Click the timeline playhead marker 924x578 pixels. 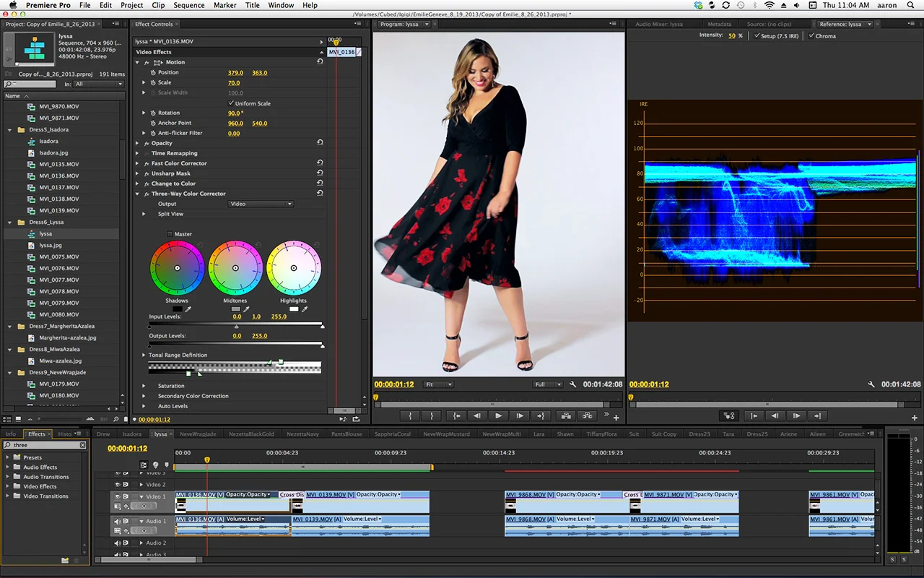(207, 460)
